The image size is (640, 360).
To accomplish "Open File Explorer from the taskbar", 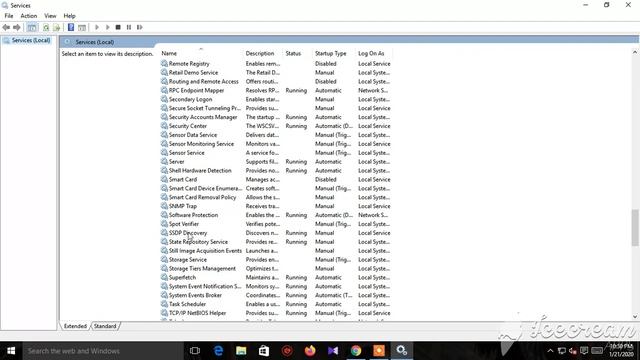I will pyautogui.click(x=241, y=351).
